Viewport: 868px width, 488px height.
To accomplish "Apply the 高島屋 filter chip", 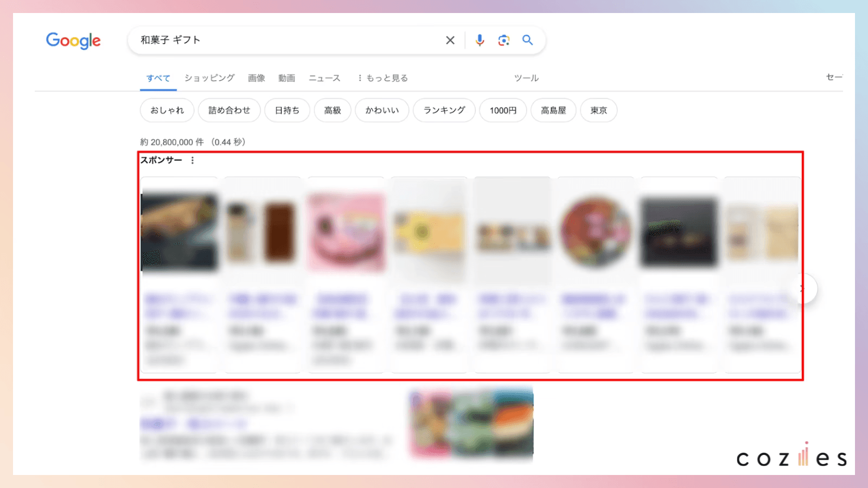I will coord(553,110).
